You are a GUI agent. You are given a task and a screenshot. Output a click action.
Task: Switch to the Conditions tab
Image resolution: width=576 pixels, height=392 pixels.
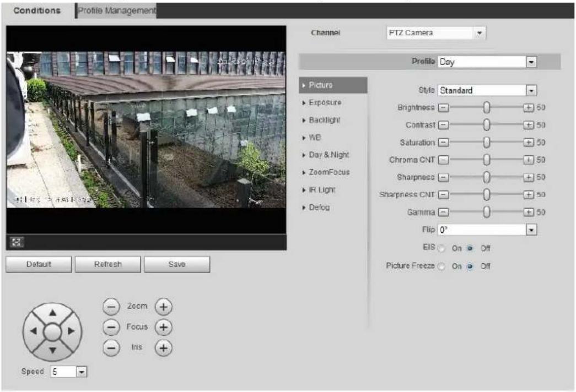tap(37, 10)
